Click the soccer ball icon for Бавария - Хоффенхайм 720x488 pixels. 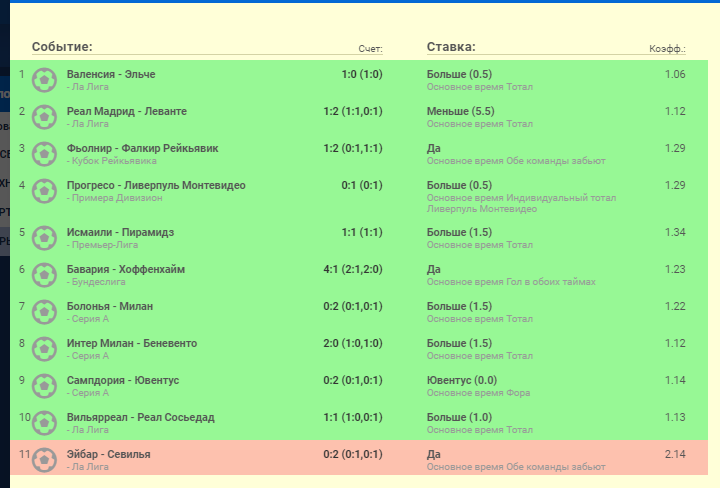click(44, 275)
